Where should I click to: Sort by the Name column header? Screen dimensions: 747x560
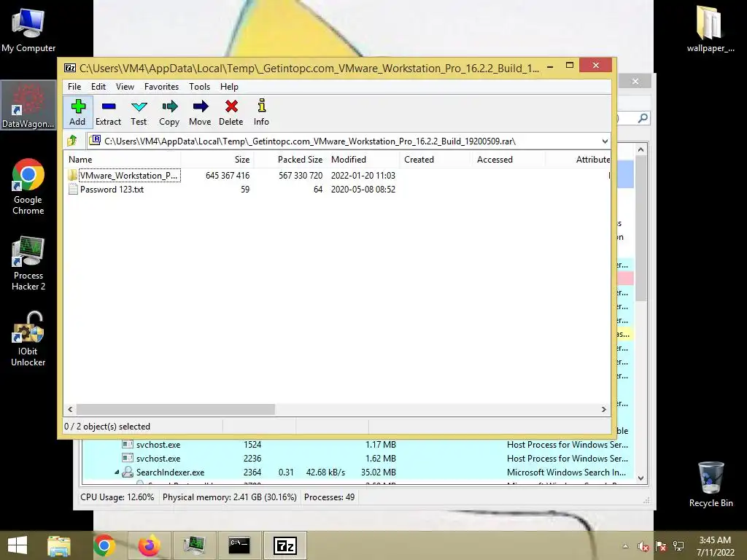pos(122,160)
